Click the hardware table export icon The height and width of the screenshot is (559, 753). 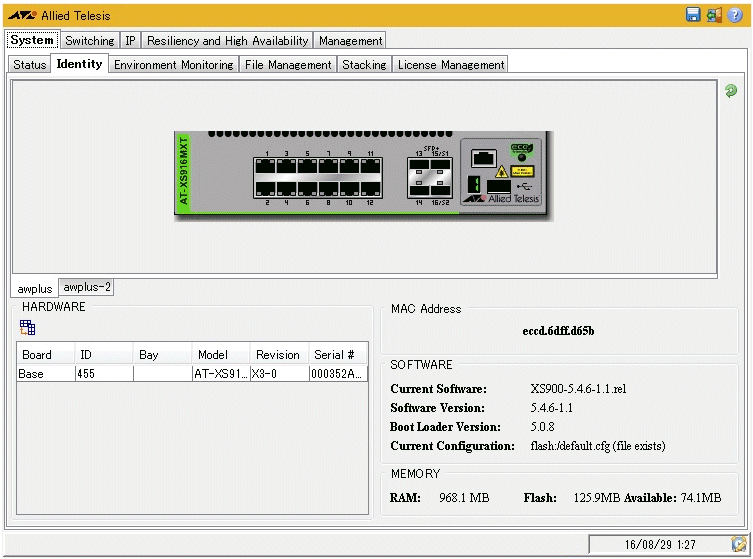(x=27, y=327)
